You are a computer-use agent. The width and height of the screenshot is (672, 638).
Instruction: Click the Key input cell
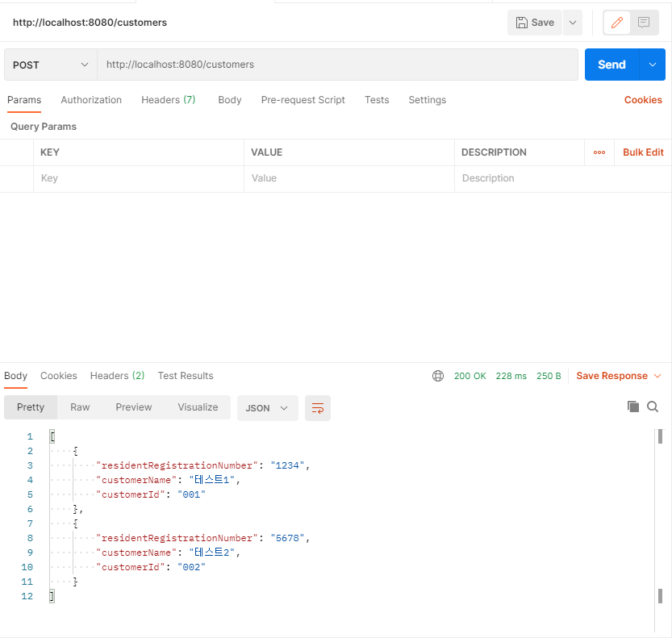coord(139,179)
